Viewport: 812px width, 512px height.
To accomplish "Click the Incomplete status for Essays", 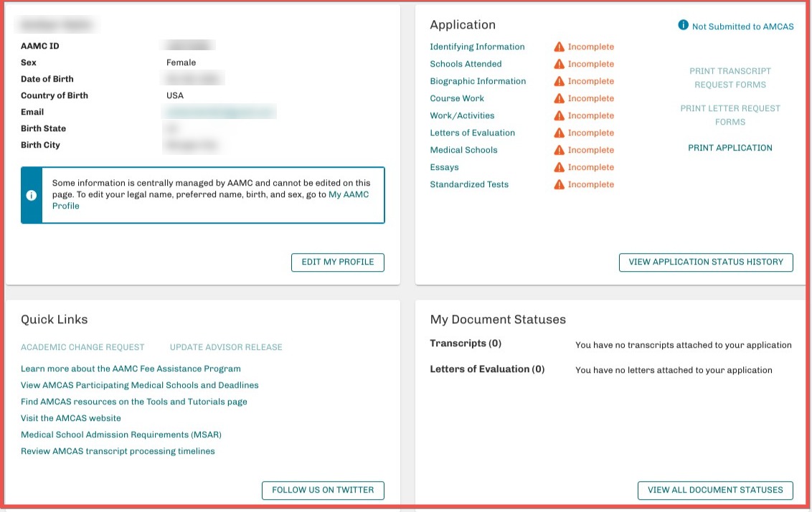I will click(x=590, y=167).
